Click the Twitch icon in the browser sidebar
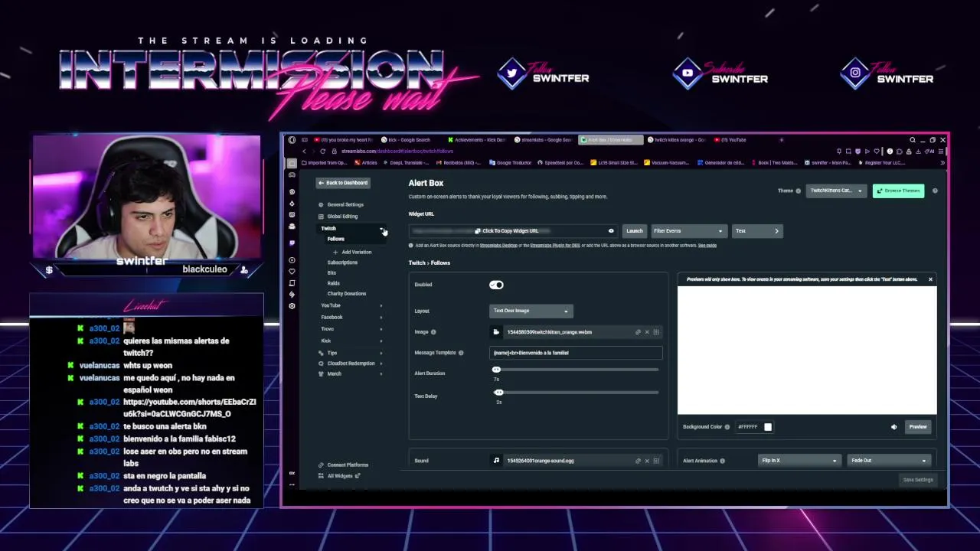 (x=292, y=243)
